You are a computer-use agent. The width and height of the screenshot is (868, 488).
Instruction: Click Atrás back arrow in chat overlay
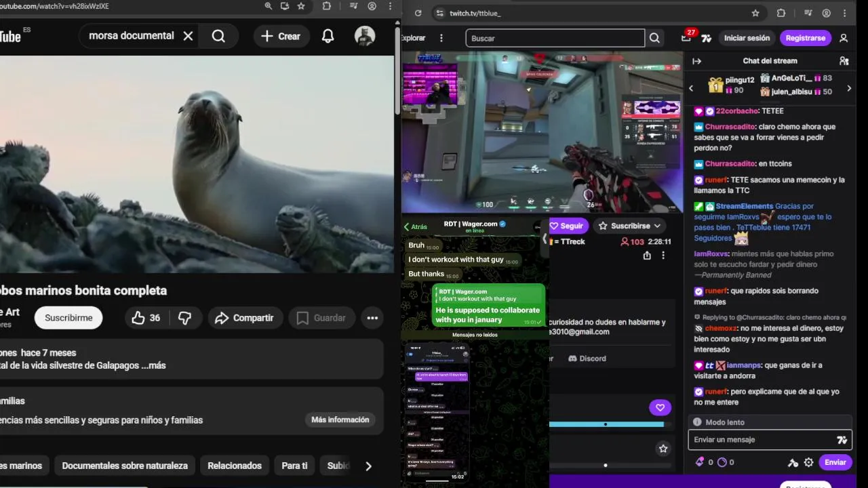(x=416, y=227)
